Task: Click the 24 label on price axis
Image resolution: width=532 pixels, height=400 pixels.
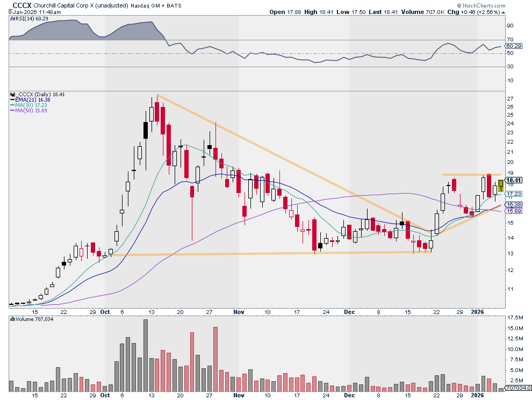Action: pos(510,124)
